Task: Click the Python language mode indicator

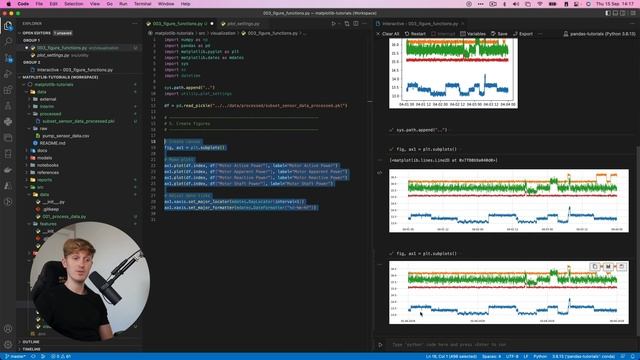Action: [540, 356]
